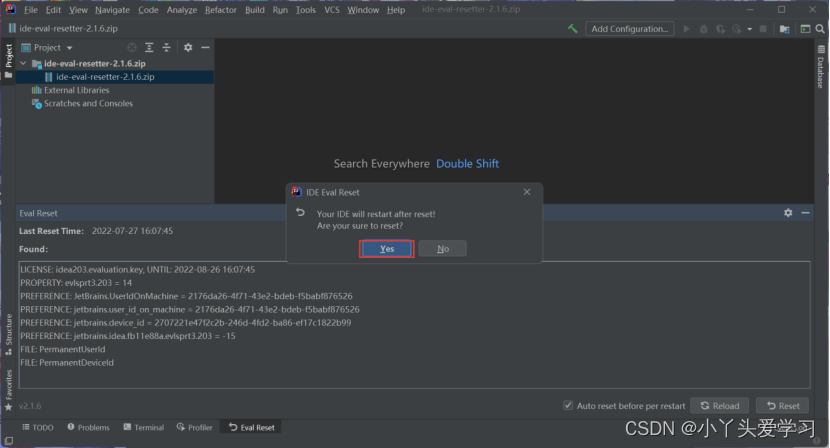Click Expand All icon in Project panel
Image resolution: width=830 pixels, height=448 pixels.
(x=149, y=48)
